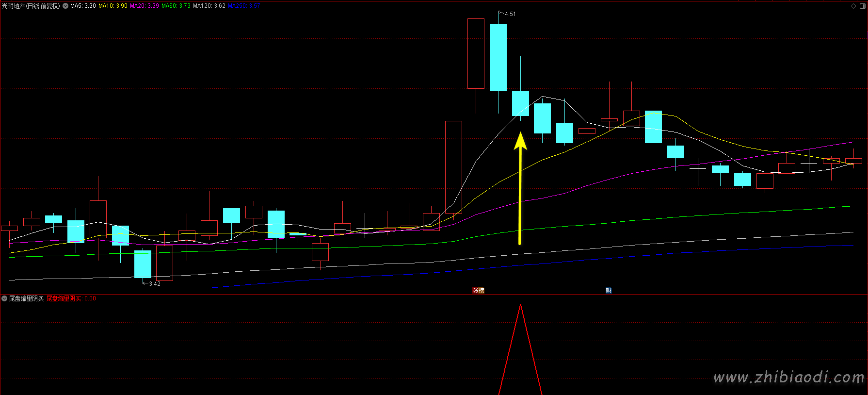Click the green MA60: 3.73 legend

[x=176, y=6]
